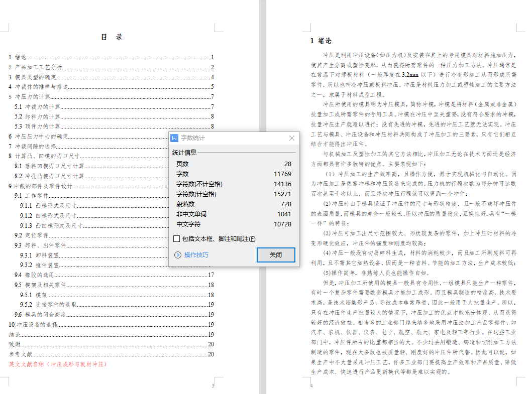
Task: Open TOC entry 6 冲压压力中心的确定
Action: click(x=88, y=137)
